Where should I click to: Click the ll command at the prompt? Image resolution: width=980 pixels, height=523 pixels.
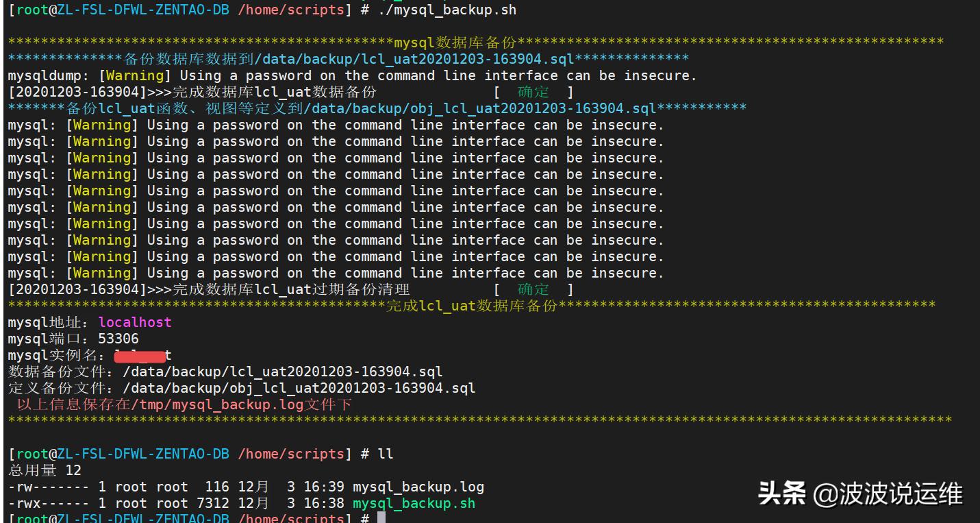(x=386, y=454)
